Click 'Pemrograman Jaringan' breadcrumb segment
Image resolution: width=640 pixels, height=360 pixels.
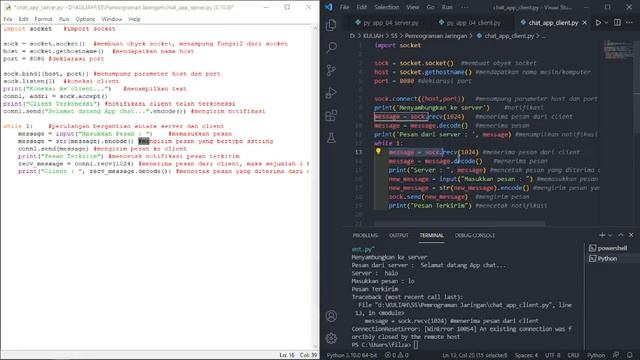click(436, 36)
